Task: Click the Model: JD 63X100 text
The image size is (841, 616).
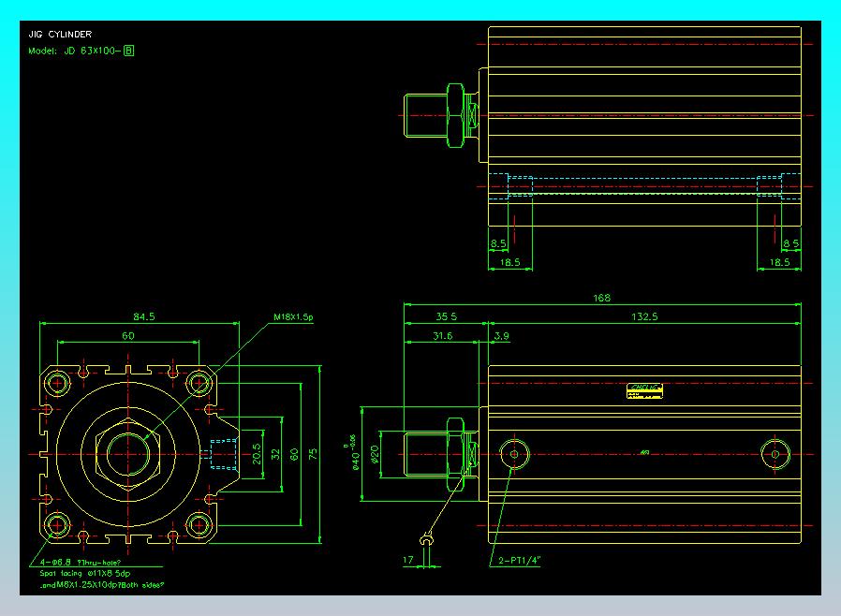Action: coord(74,51)
